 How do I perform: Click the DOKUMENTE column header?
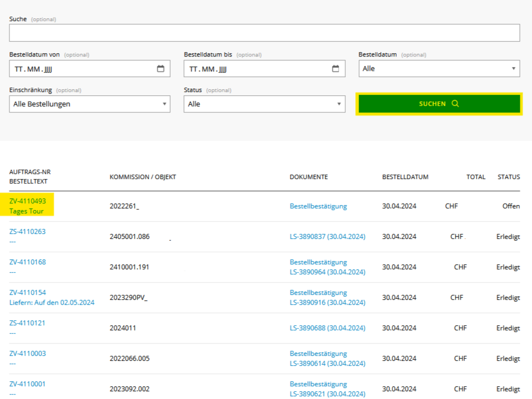[x=309, y=177]
